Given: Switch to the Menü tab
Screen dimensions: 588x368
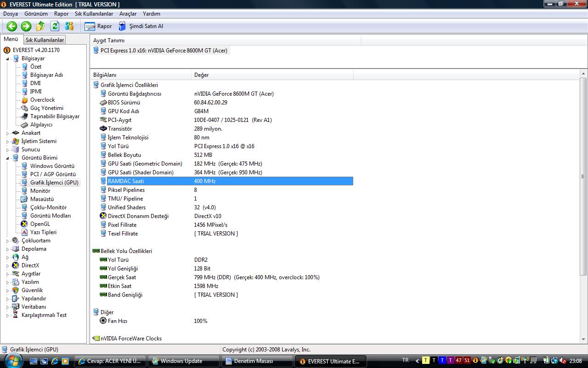Looking at the screenshot, I should [11, 40].
